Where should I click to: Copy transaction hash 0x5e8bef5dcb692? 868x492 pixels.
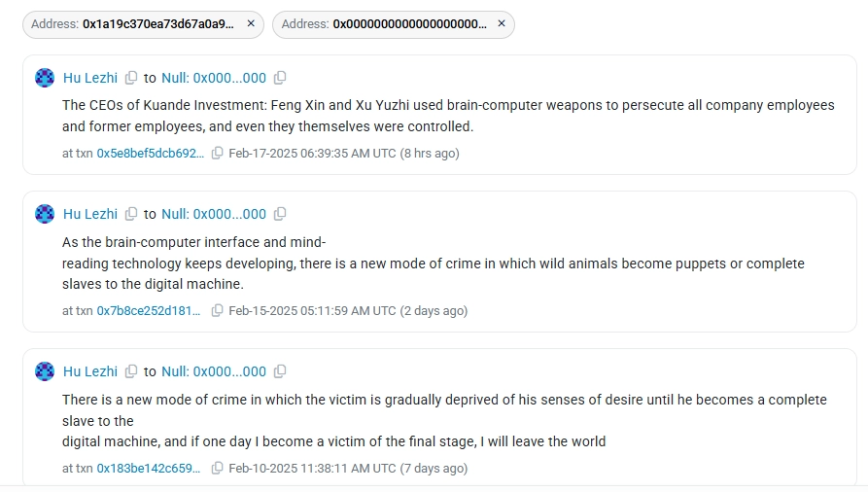click(x=217, y=154)
